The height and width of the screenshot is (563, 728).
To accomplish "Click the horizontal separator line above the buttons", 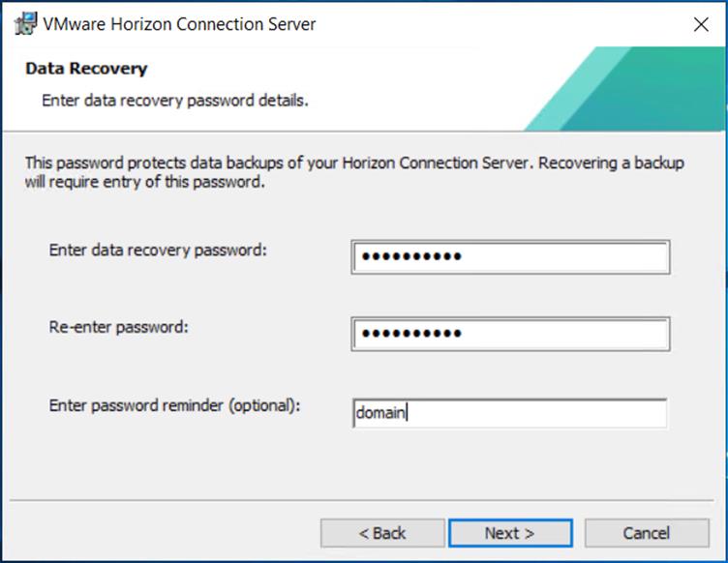I will tap(364, 502).
